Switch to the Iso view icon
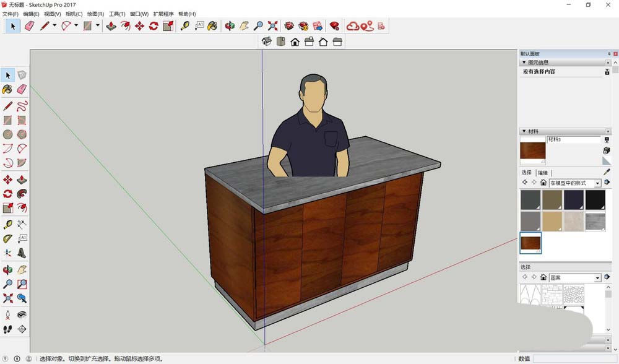Viewport: 619px width, 364px height. (267, 41)
